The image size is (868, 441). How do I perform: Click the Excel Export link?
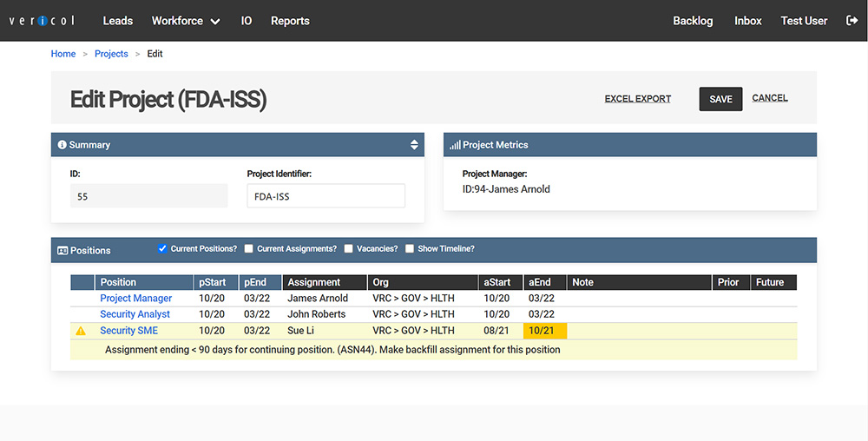pos(637,99)
